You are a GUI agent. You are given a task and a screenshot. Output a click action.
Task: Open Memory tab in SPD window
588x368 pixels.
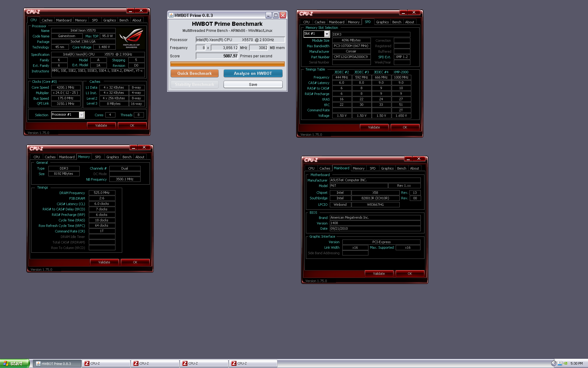354,22
